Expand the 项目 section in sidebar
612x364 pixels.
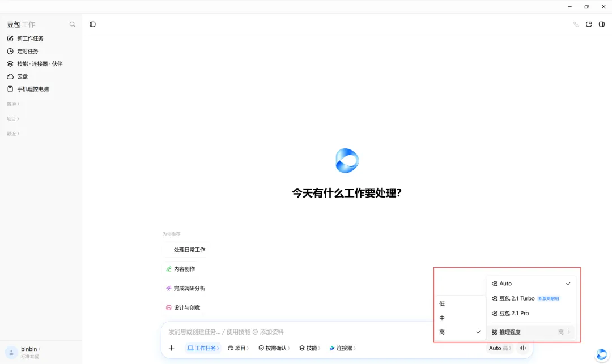[x=13, y=119]
